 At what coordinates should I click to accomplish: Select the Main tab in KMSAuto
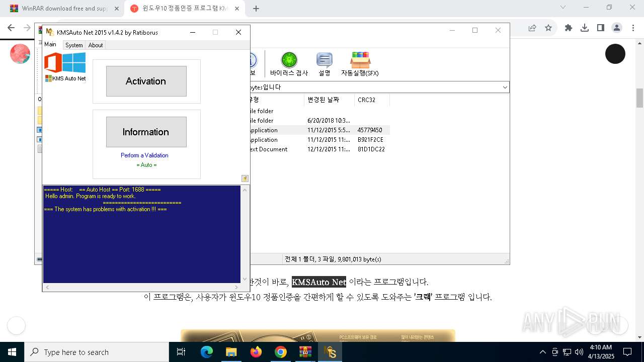click(x=50, y=44)
